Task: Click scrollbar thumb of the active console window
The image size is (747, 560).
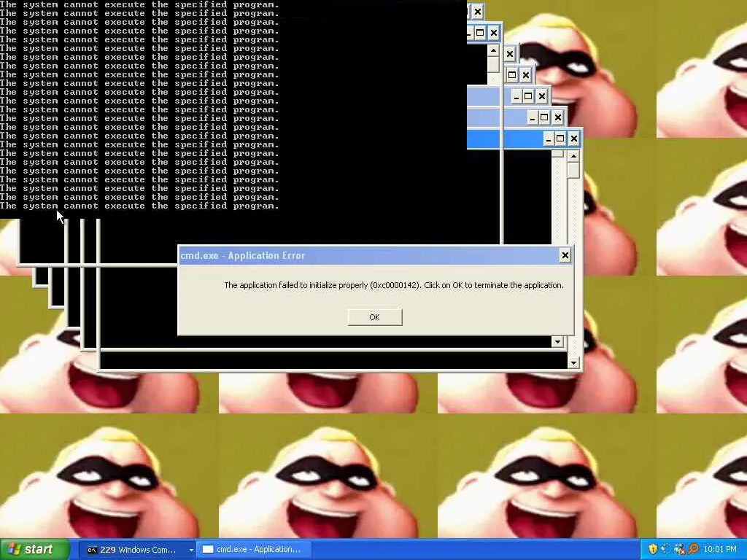Action: point(573,171)
